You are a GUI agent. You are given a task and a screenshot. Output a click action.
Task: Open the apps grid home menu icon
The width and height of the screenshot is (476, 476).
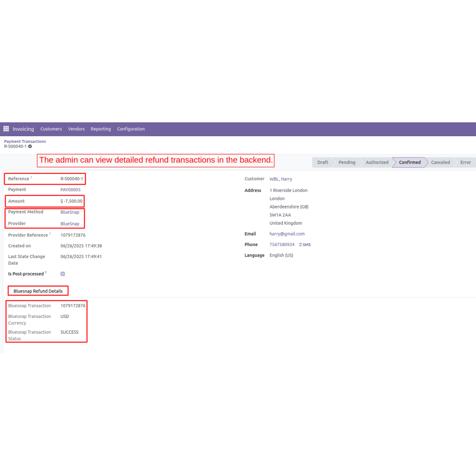click(6, 129)
